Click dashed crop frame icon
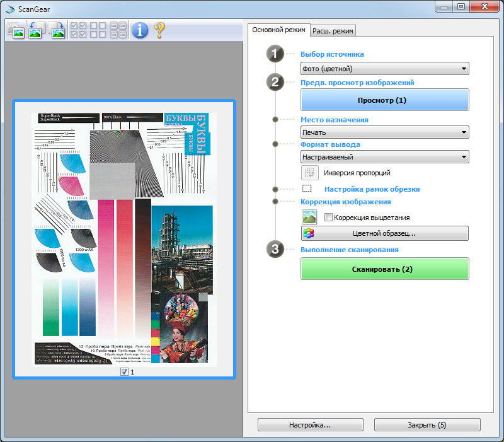504x442 pixels. (307, 188)
